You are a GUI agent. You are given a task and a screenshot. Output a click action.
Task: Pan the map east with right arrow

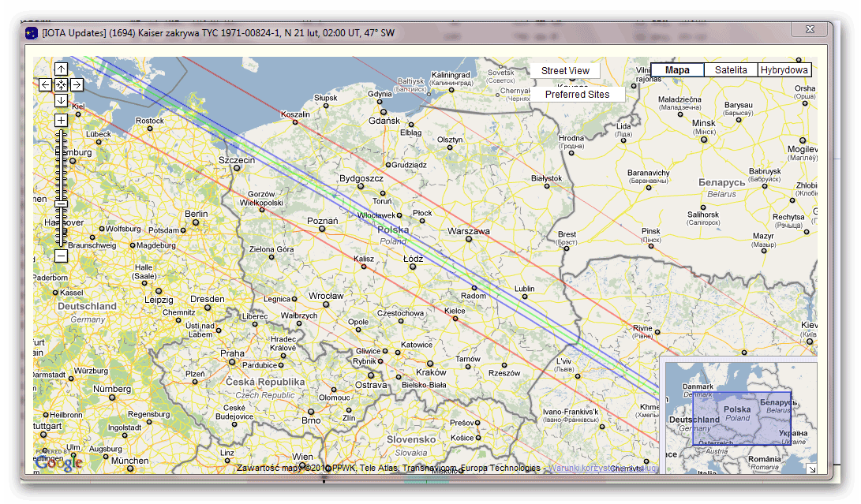click(x=77, y=84)
